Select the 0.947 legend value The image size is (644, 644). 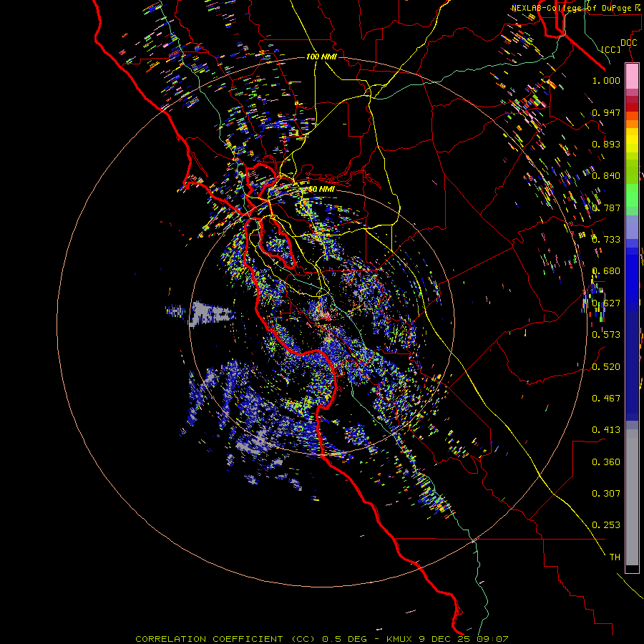point(606,112)
